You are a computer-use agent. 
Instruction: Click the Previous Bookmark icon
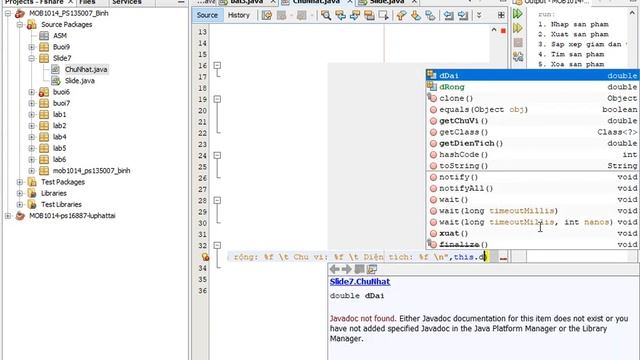coord(402,16)
